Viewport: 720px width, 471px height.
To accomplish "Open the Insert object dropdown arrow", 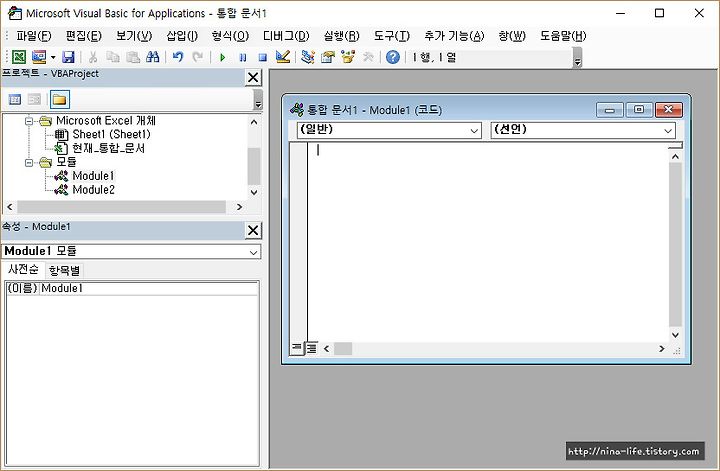I will pyautogui.click(x=53, y=57).
